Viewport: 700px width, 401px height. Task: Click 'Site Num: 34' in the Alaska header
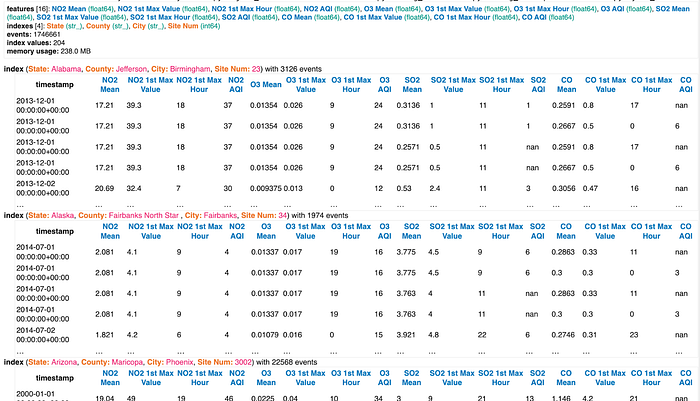pos(264,216)
